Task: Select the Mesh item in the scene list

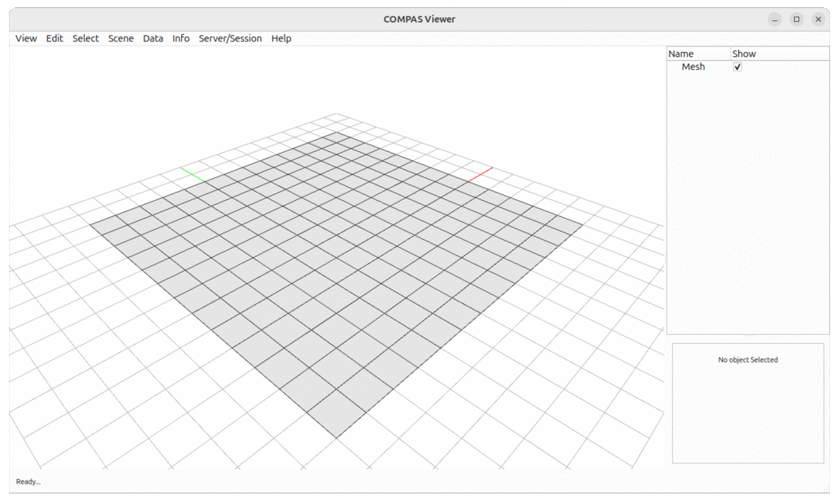Action: tap(692, 67)
